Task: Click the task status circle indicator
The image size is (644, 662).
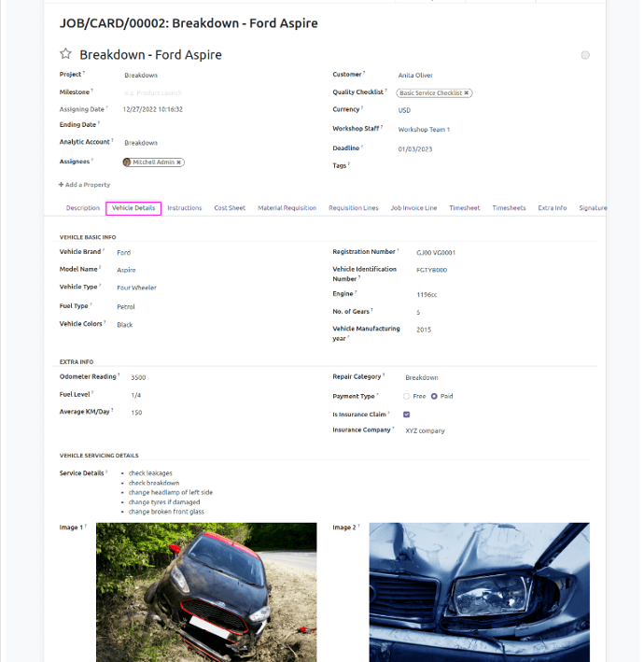Action: tap(585, 55)
